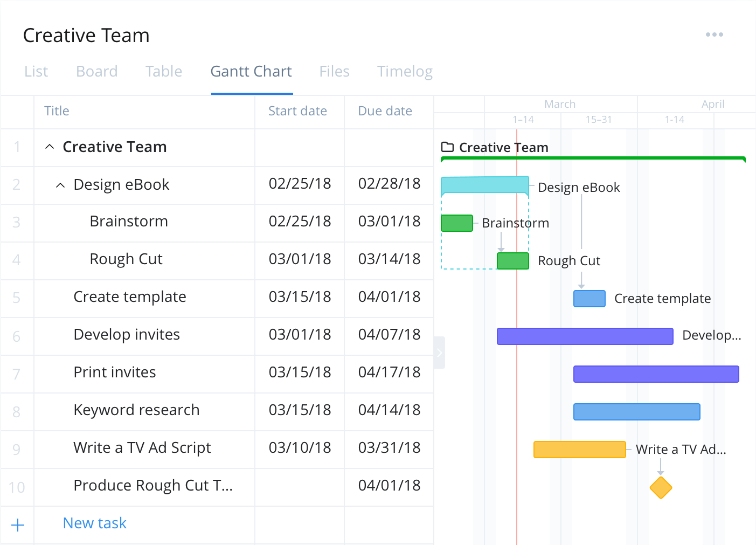756x545 pixels.
Task: Select the green Rough Cut Gantt bar
Action: (x=513, y=261)
